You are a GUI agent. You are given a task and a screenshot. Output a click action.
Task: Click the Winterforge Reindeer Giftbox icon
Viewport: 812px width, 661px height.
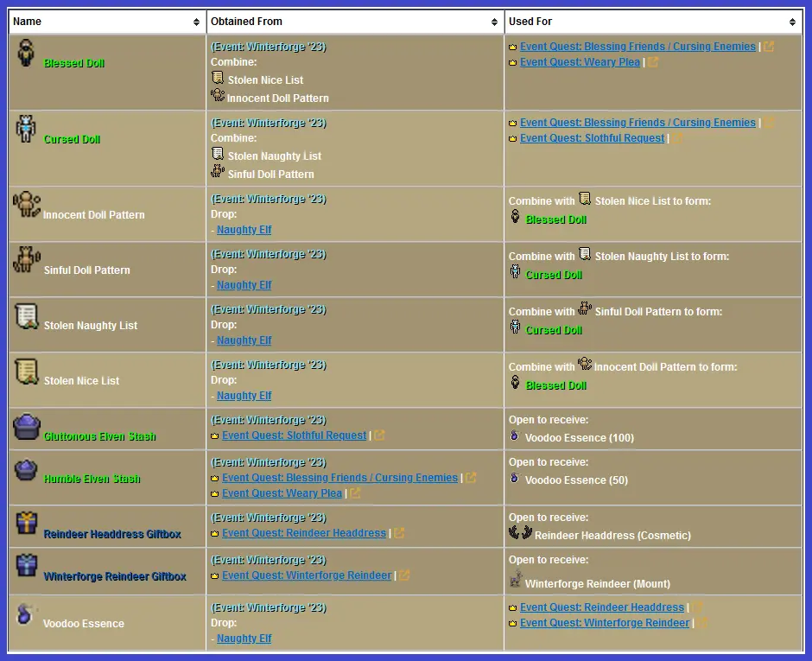26,566
